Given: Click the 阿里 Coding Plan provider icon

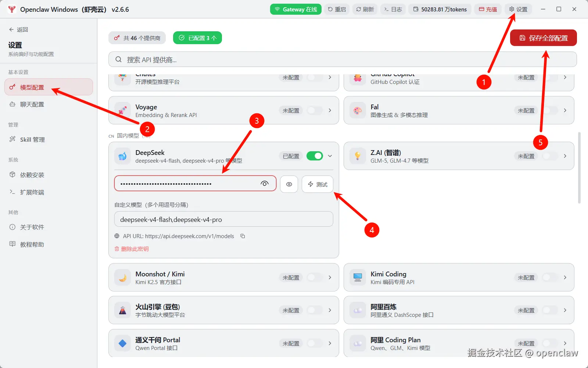Looking at the screenshot, I should pyautogui.click(x=358, y=343).
